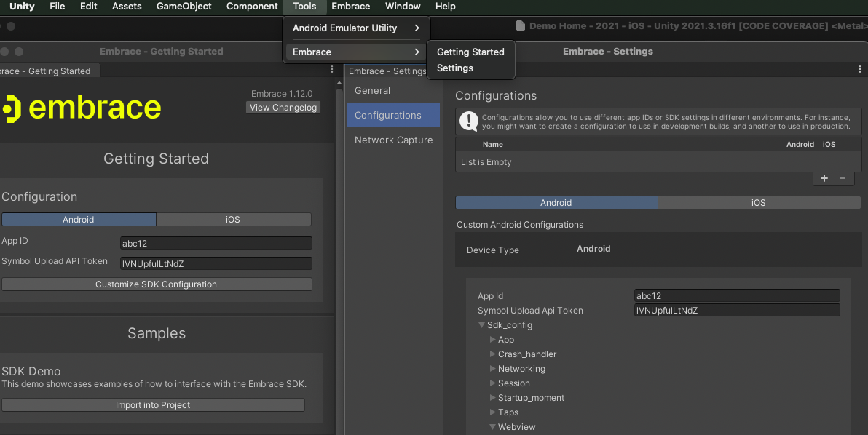
Task: Expand the Taps node
Action: [x=493, y=412]
